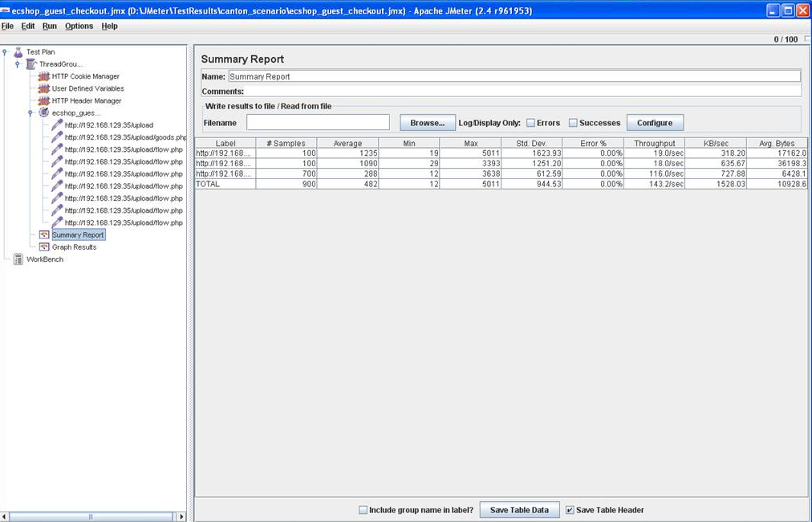Open the Options menu
This screenshot has height=522, width=812.
pos(79,26)
